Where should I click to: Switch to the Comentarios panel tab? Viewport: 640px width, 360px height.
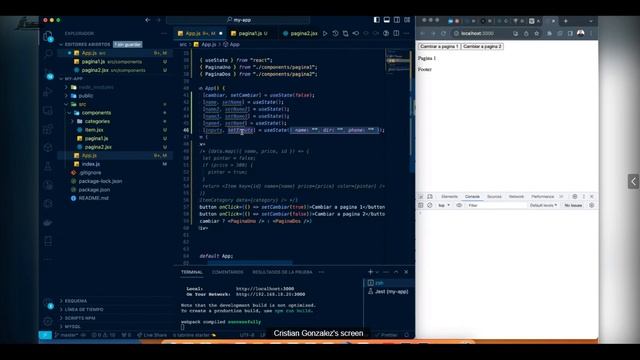tap(227, 272)
